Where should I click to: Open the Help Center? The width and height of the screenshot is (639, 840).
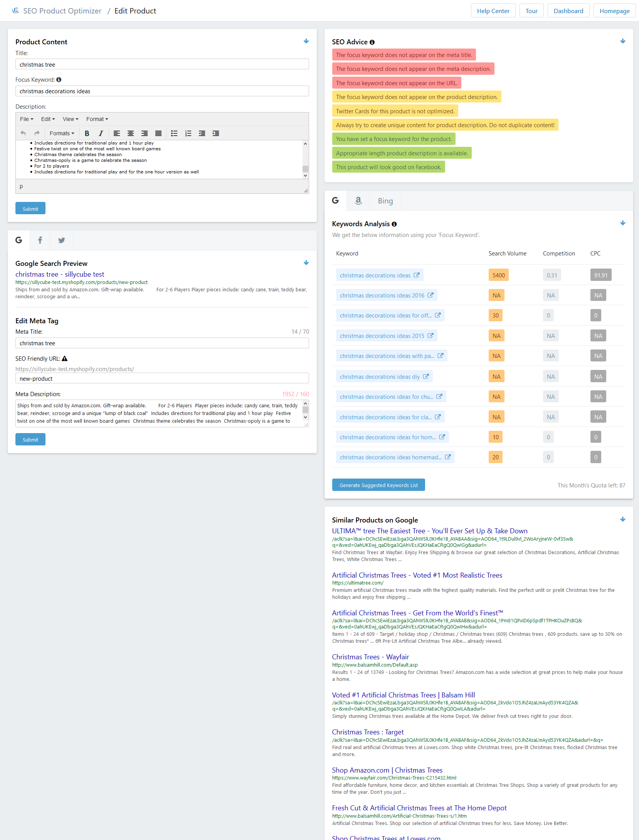tap(493, 11)
